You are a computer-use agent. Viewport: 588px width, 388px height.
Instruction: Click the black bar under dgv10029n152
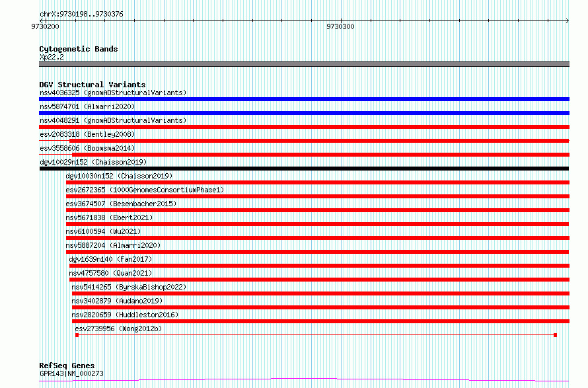click(x=304, y=169)
